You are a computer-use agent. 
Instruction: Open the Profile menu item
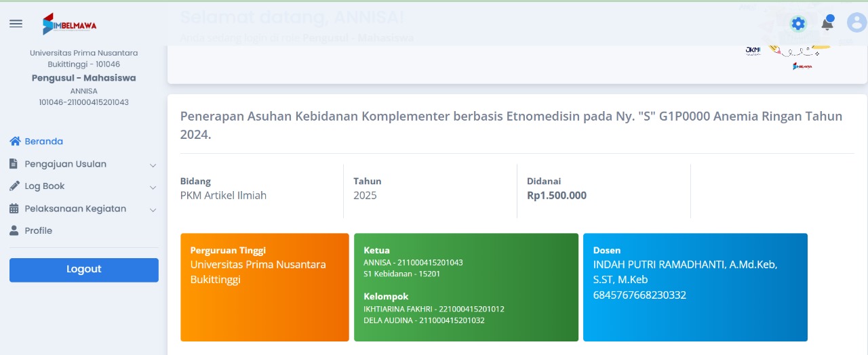pyautogui.click(x=39, y=231)
